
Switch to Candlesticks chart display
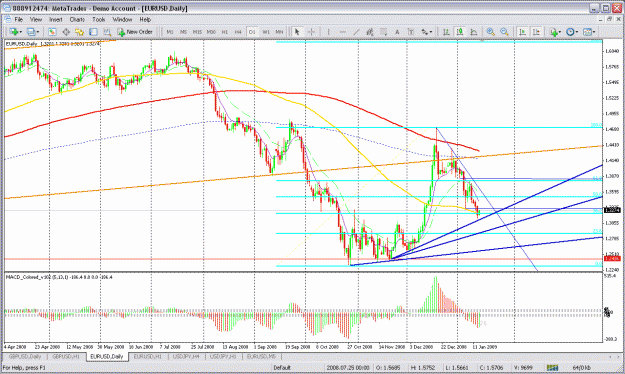tap(460, 32)
